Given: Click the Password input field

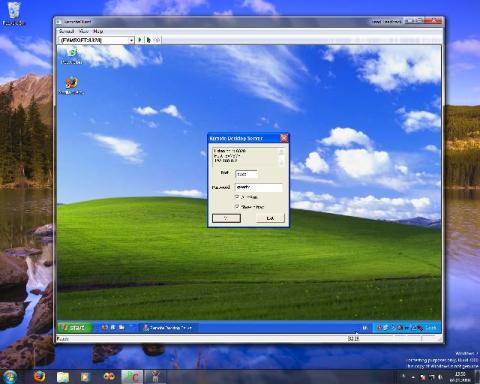Looking at the screenshot, I should pyautogui.click(x=259, y=187).
